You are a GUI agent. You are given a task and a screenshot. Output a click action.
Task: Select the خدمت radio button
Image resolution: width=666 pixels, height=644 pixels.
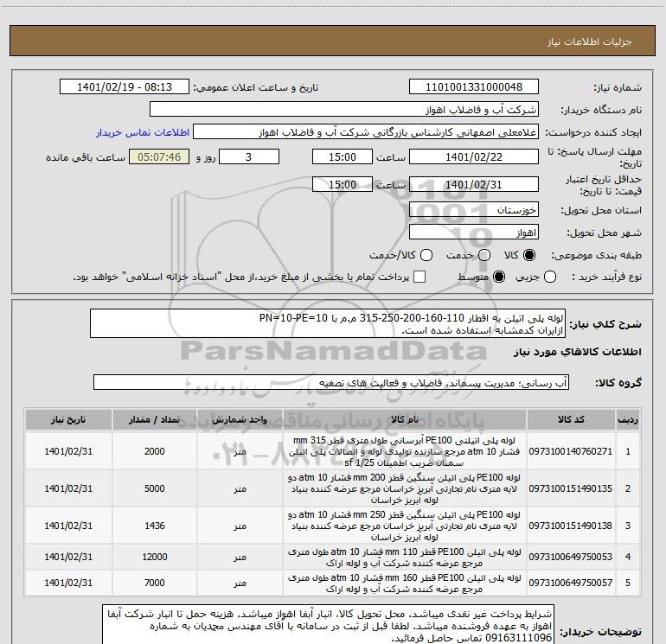pyautogui.click(x=484, y=255)
